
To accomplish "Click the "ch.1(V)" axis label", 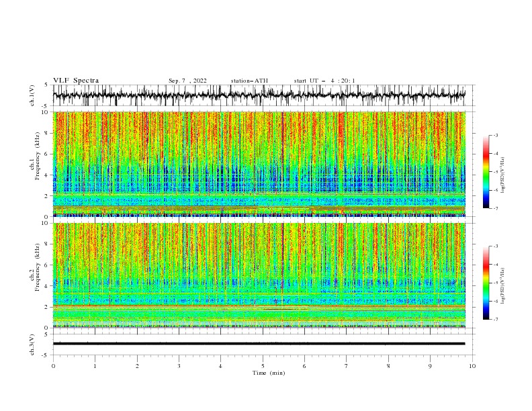I will [32, 95].
